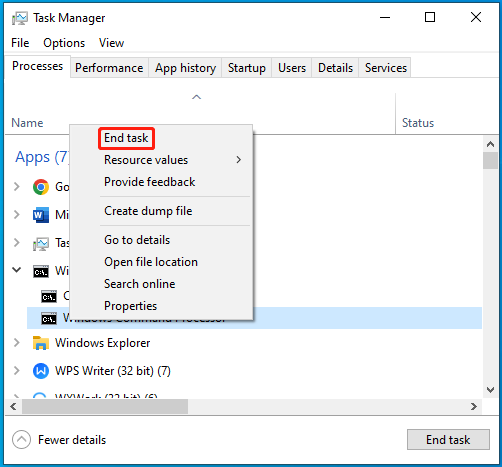
Task: Close the Task Manager window
Action: pyautogui.click(x=476, y=17)
